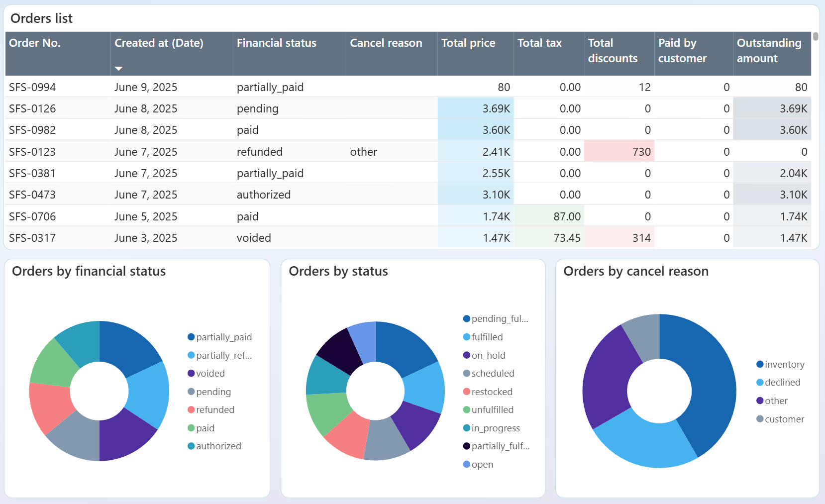This screenshot has height=504, width=825.
Task: Click the "customer" legend dot in cancel reason chart
Action: (x=759, y=419)
